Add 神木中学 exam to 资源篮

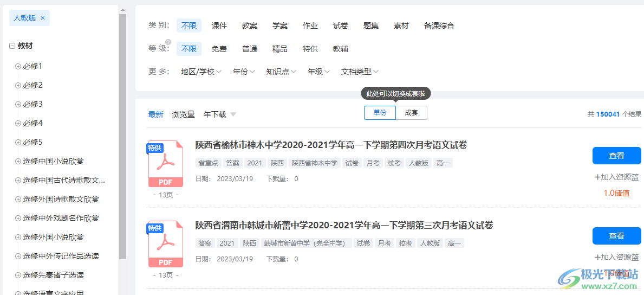pyautogui.click(x=616, y=177)
